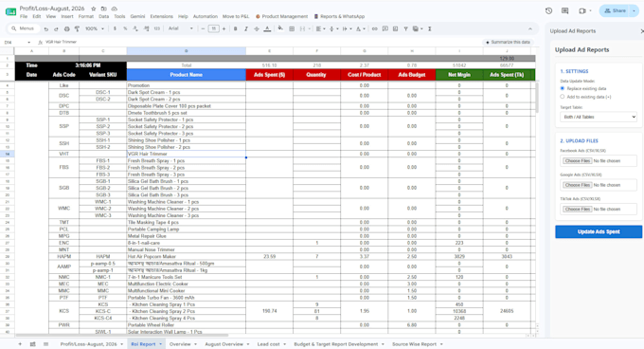Select Add to existing data radio button
The width and height of the screenshot is (644, 349).
[563, 97]
